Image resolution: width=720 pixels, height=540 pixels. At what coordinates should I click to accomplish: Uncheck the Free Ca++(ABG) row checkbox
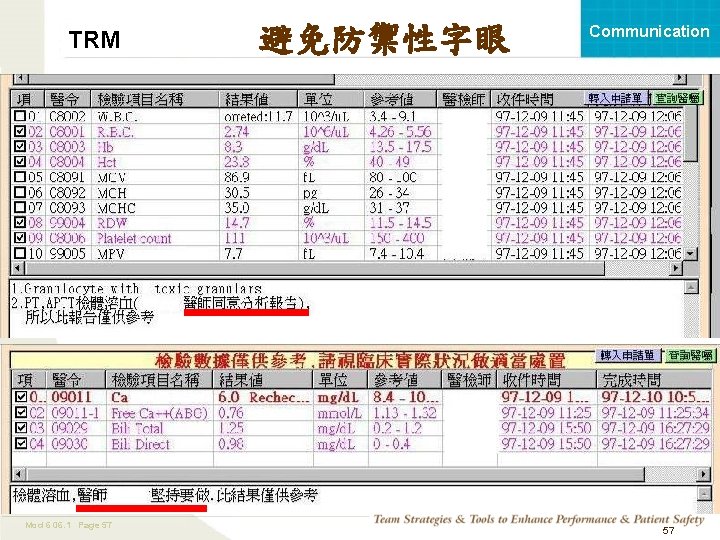[x=21, y=412]
